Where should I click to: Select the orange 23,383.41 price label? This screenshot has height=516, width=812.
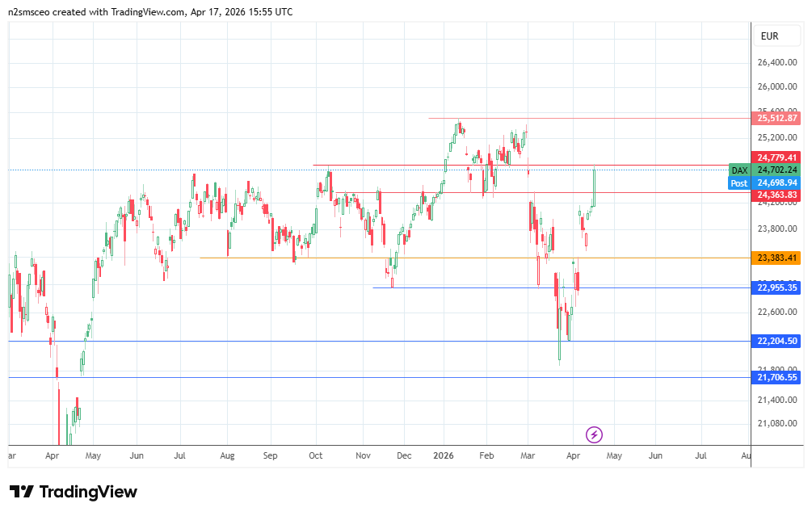tap(777, 258)
